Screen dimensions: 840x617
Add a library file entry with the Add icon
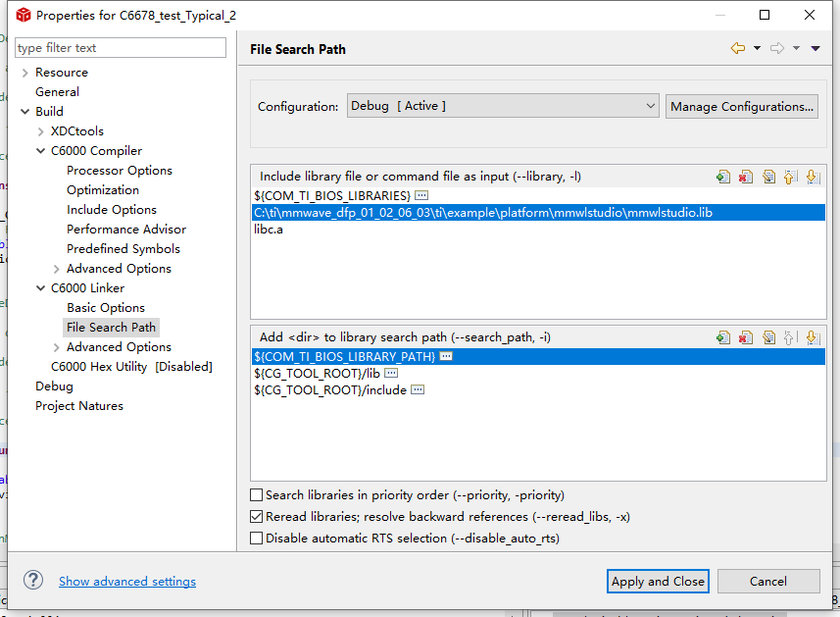click(723, 177)
